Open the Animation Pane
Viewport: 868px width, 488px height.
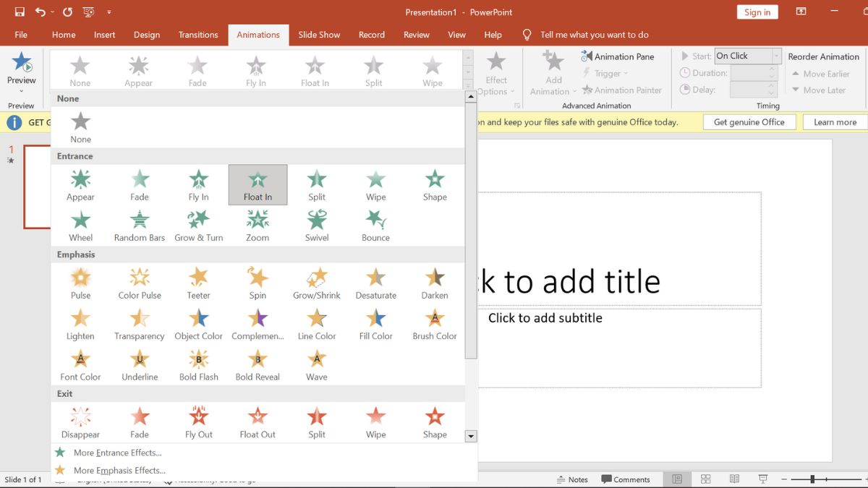(x=617, y=56)
